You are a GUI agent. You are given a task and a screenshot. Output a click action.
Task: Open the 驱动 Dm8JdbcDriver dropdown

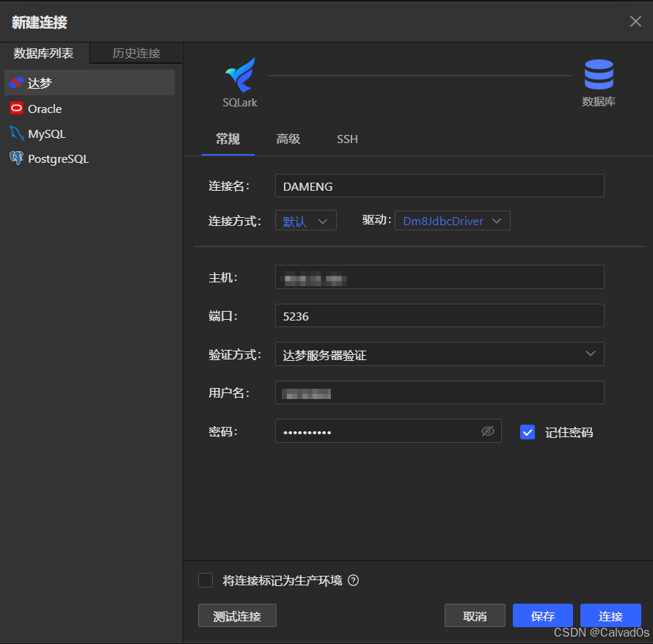click(x=452, y=220)
